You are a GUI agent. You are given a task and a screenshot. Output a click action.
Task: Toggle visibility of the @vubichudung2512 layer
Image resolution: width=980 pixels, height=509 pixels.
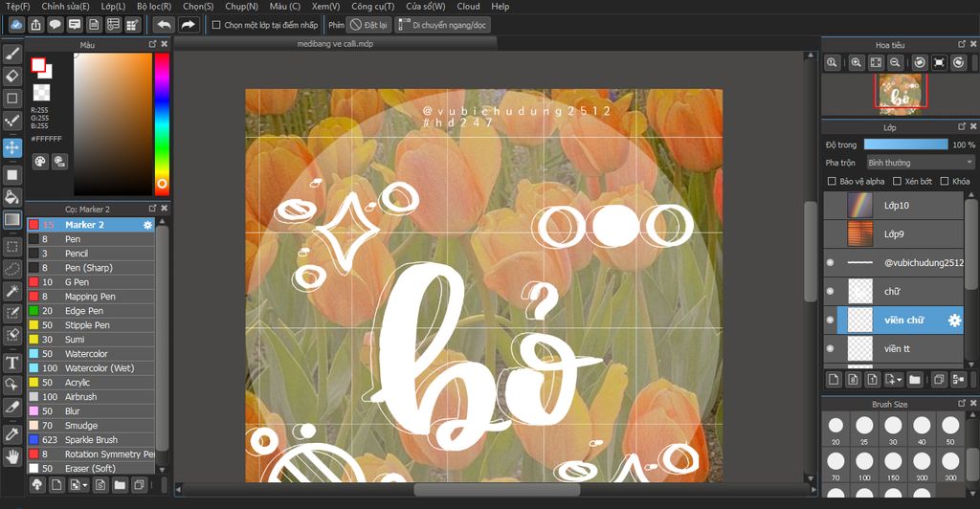[x=830, y=262]
